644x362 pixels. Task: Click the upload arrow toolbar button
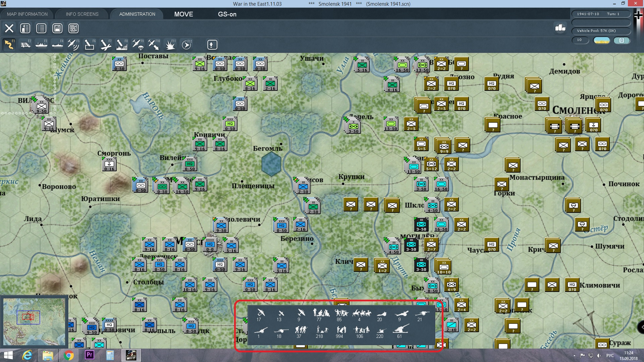212,45
